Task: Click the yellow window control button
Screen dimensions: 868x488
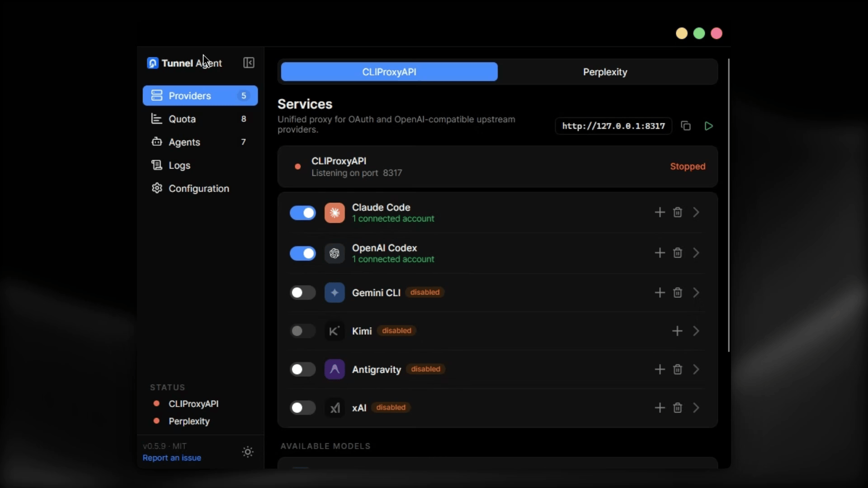Action: point(682,33)
